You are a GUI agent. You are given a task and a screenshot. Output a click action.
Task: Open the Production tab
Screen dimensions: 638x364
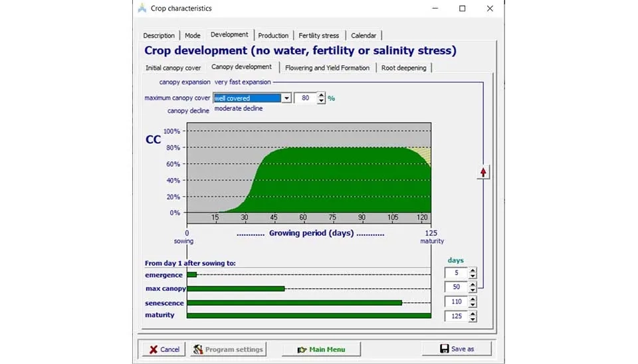point(273,36)
